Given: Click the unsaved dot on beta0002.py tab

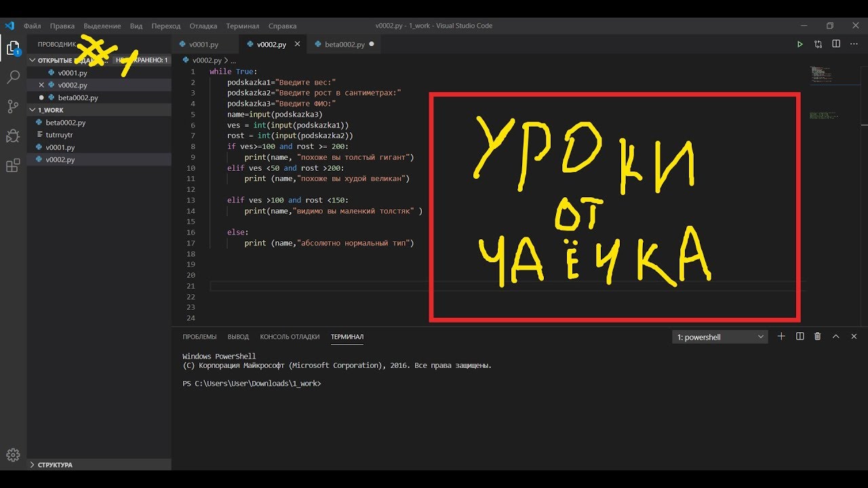Looking at the screenshot, I should pos(371,45).
